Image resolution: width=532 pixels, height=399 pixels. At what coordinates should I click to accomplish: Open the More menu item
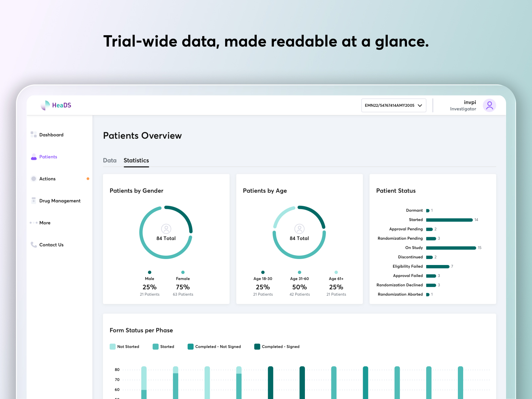[x=45, y=223]
